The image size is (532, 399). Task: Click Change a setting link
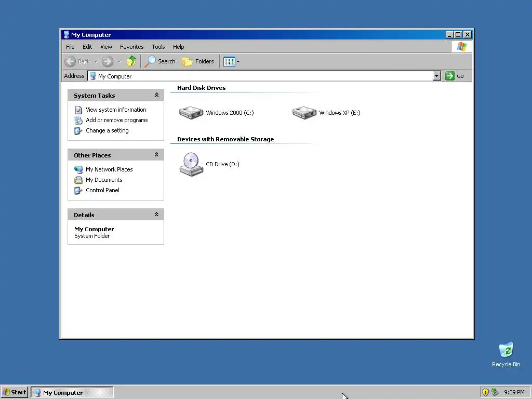tap(107, 130)
